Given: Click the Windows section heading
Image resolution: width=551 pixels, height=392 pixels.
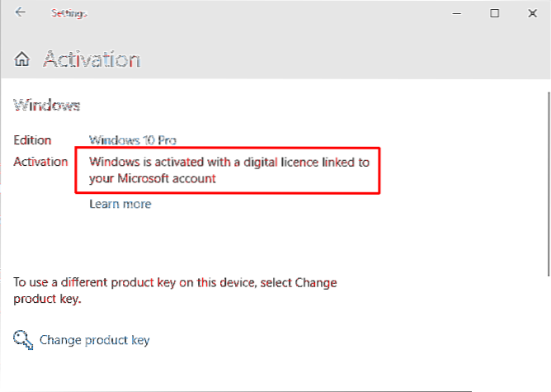Looking at the screenshot, I should point(46,105).
